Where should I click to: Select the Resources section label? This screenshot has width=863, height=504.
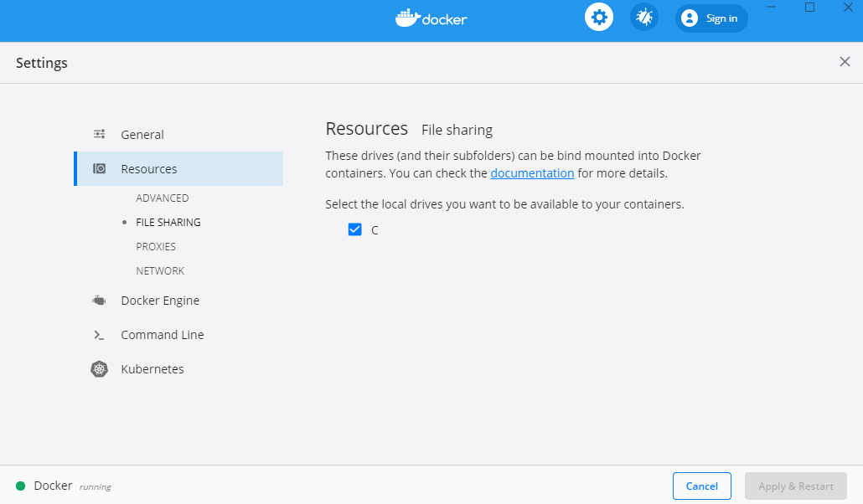(x=149, y=169)
